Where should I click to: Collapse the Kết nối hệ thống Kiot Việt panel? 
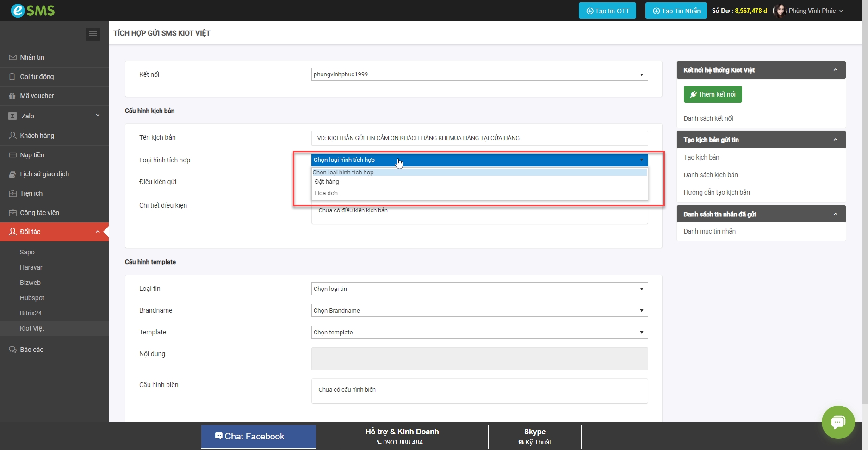[835, 70]
